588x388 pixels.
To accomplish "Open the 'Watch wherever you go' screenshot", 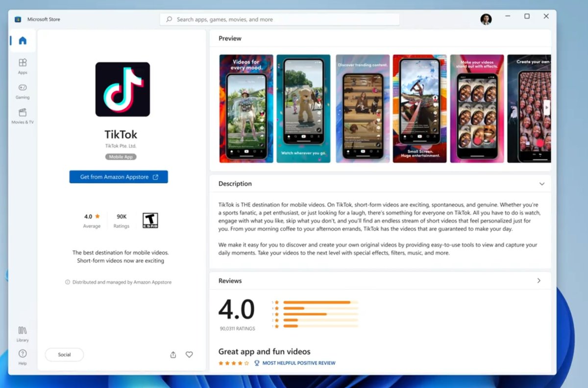I will point(303,108).
